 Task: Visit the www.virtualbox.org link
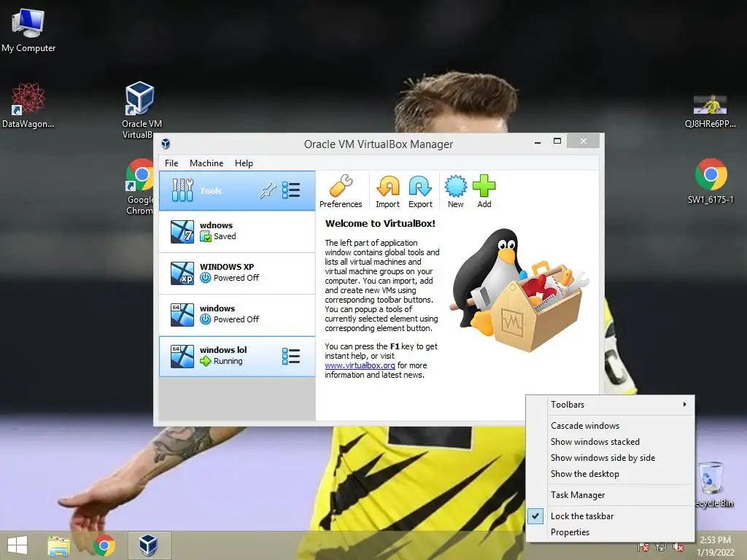pyautogui.click(x=360, y=365)
